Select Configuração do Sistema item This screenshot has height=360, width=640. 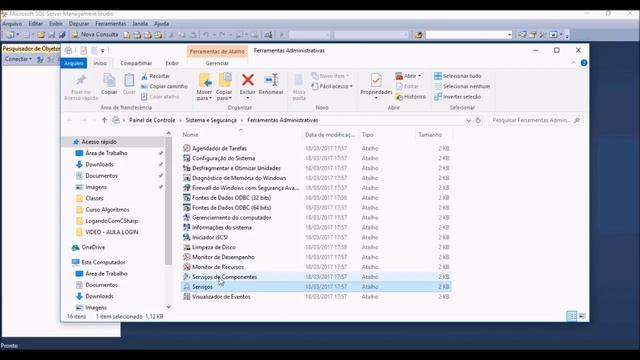tap(219, 158)
